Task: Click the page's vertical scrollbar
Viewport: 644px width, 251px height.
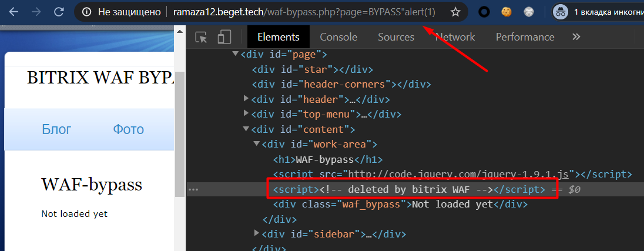Action: tap(180, 135)
